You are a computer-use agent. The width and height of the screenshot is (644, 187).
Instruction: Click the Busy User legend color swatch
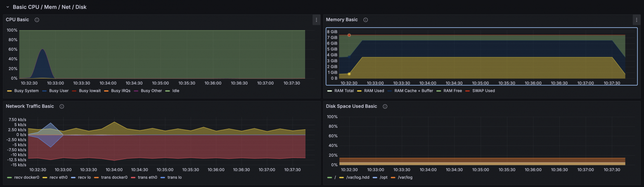45,91
